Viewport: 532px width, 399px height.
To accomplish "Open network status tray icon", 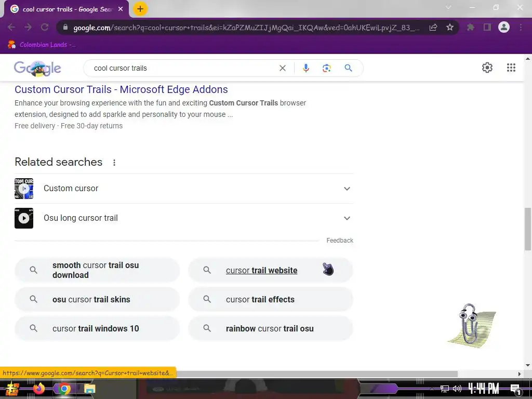I will coord(445,389).
